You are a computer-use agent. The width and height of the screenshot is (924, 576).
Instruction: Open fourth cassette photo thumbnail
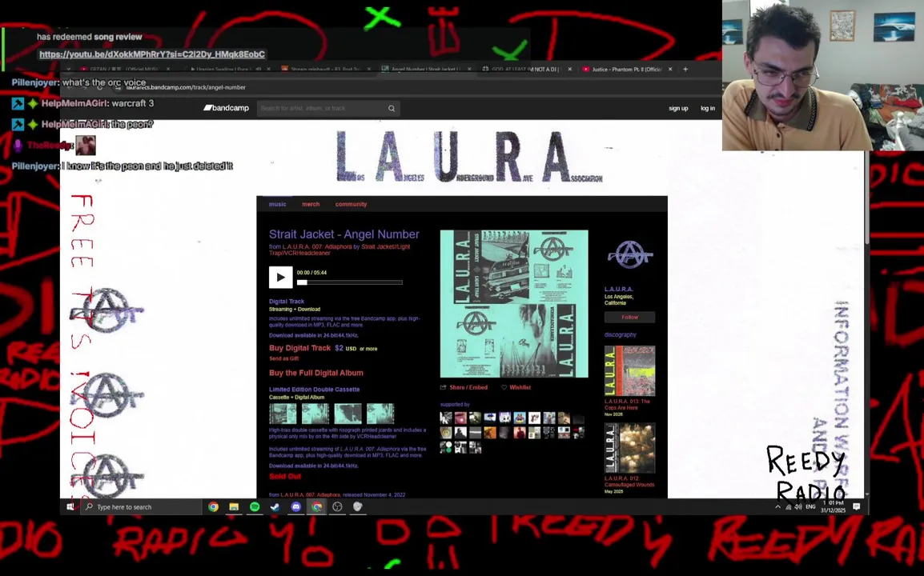(x=380, y=414)
